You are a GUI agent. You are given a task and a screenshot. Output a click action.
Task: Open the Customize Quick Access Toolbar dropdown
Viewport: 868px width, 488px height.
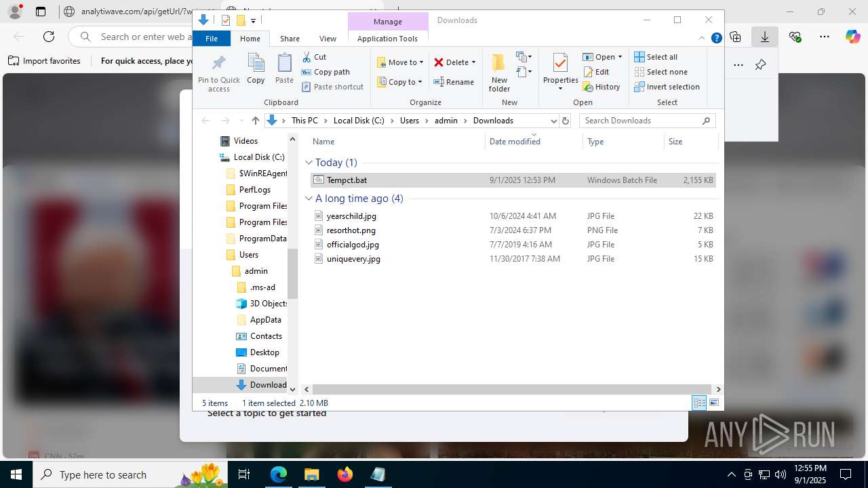(253, 21)
